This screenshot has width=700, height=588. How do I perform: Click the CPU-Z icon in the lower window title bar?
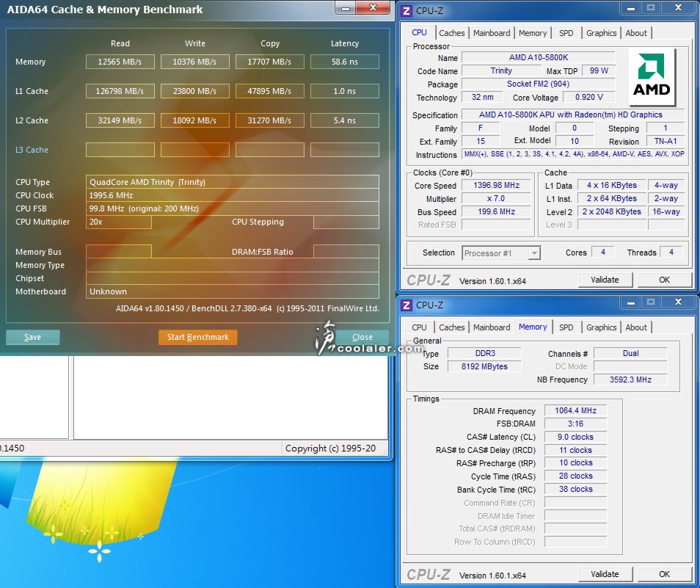point(407,305)
